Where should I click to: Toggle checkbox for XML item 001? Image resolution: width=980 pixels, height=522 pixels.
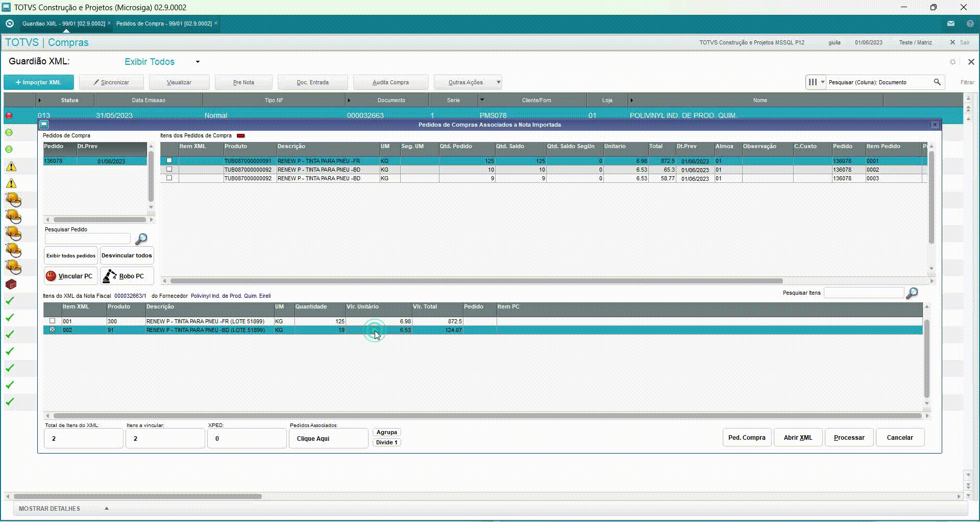pyautogui.click(x=52, y=321)
